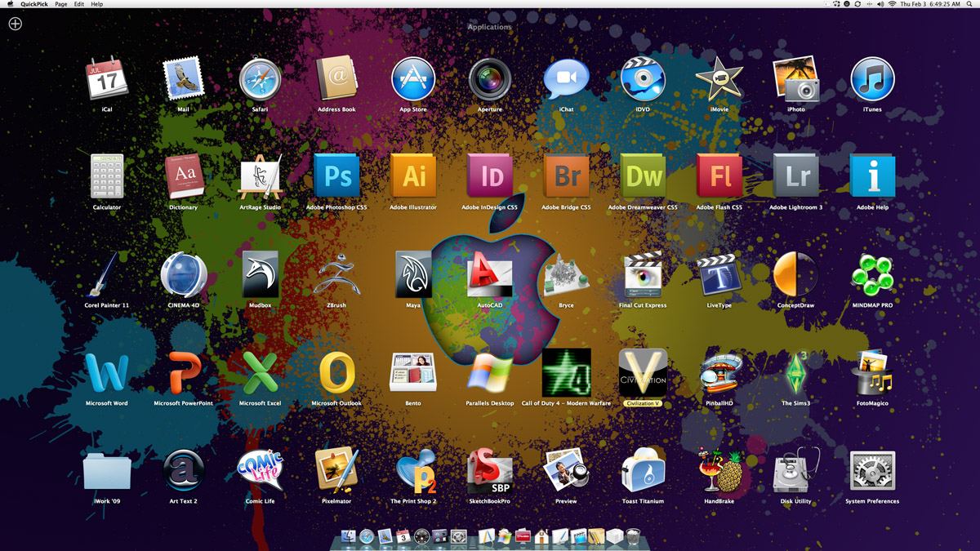This screenshot has width=980, height=551.
Task: Open ZBrush icon
Action: 336,275
